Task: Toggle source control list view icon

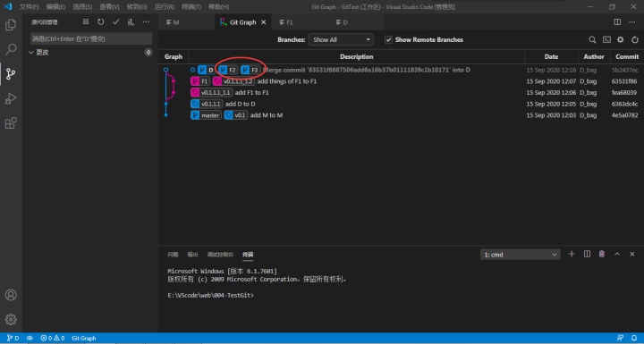Action: click(86, 22)
